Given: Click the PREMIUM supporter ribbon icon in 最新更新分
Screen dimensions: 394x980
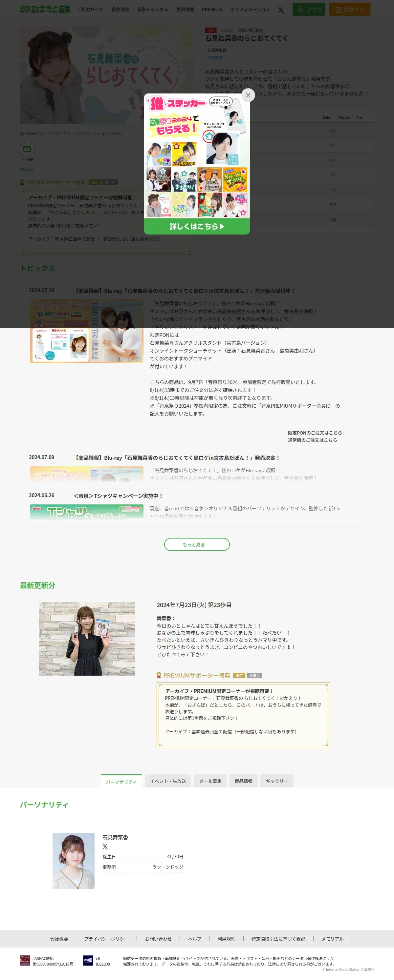Looking at the screenshot, I should coord(159,675).
